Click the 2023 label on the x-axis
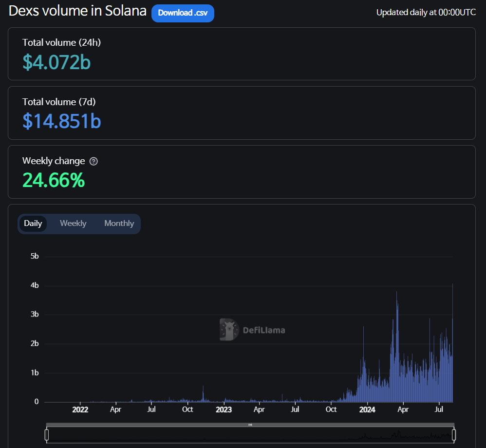The width and height of the screenshot is (486, 448). pos(224,410)
